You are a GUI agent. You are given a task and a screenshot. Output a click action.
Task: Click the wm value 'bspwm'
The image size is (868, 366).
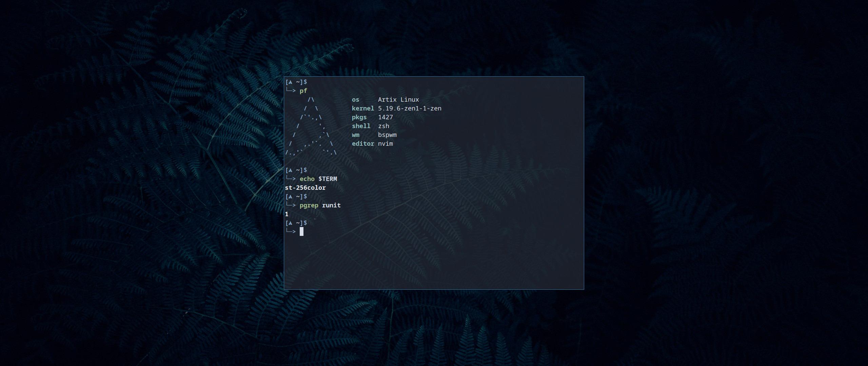387,135
